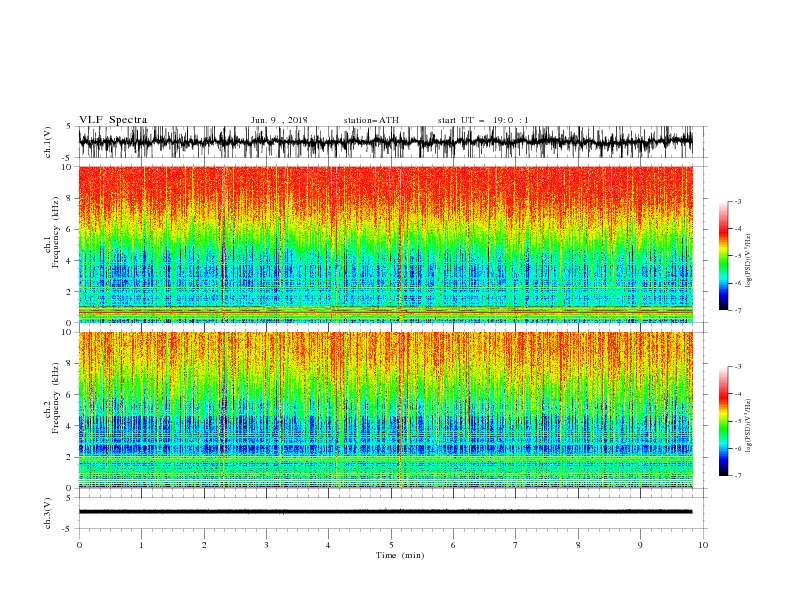Click the "log(PSD)(V²/Hz)" label of ch.1 color bar
The width and height of the screenshot is (792, 612).
(749, 261)
